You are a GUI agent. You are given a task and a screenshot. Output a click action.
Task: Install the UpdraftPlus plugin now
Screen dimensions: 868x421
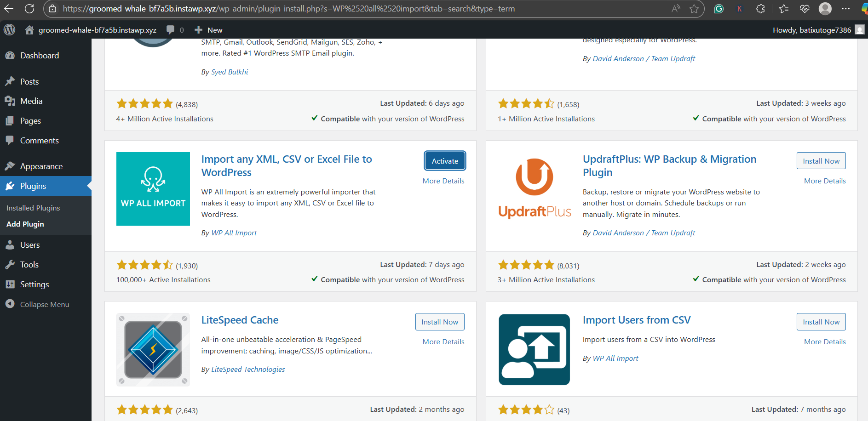(821, 161)
